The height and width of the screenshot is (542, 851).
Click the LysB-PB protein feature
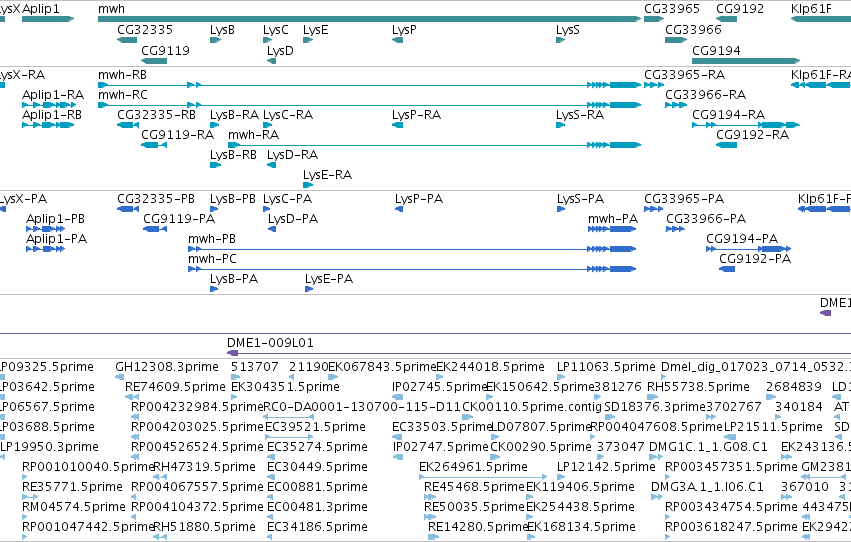point(214,209)
